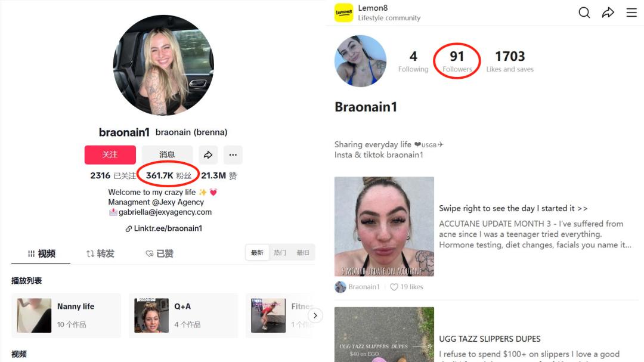Switch to the 已赞 liked tab
The image size is (644, 362).
[159, 253]
